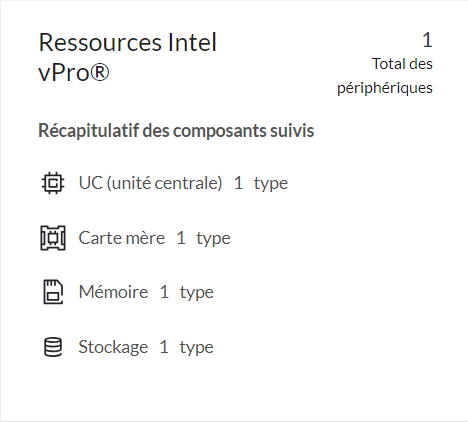
Task: Click the CPU chip icon
Action: [53, 183]
